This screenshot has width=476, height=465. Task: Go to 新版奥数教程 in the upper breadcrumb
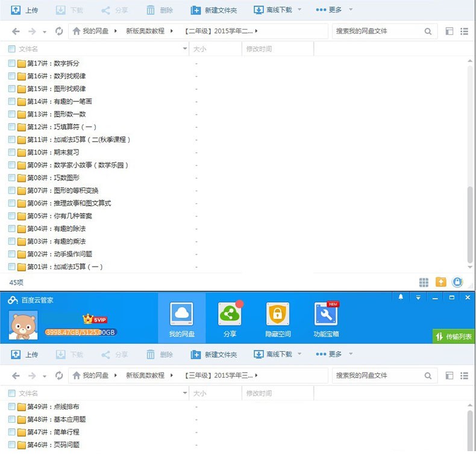[x=145, y=31]
